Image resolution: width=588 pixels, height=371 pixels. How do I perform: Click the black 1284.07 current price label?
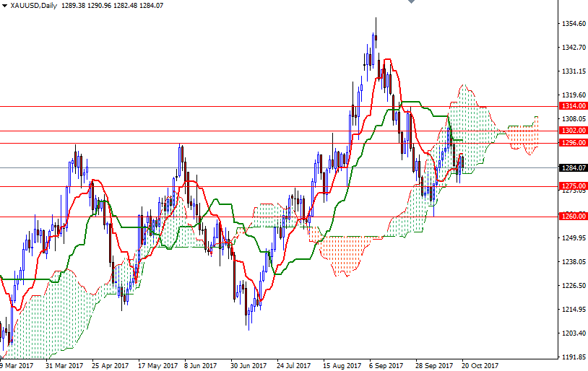pyautogui.click(x=573, y=167)
